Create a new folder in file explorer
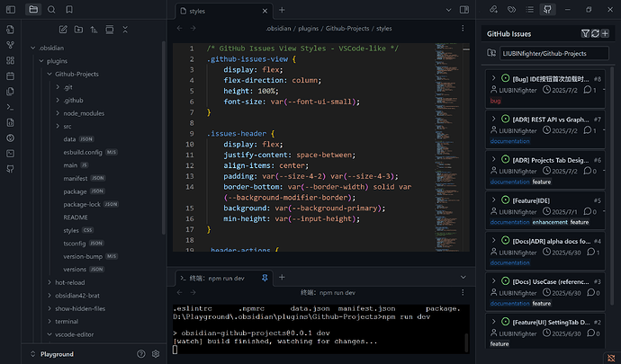Viewport: 621px width, 364px height. point(78,30)
